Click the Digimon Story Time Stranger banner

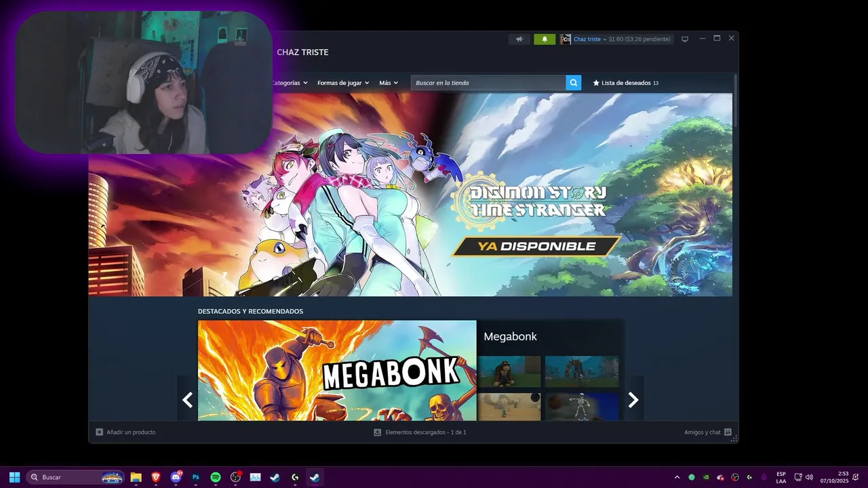(x=410, y=195)
